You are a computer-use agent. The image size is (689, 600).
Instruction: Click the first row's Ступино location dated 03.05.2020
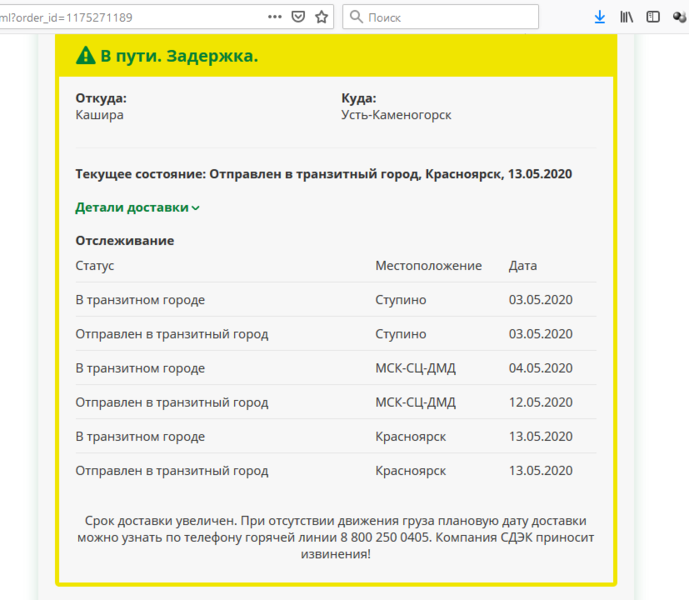(401, 300)
